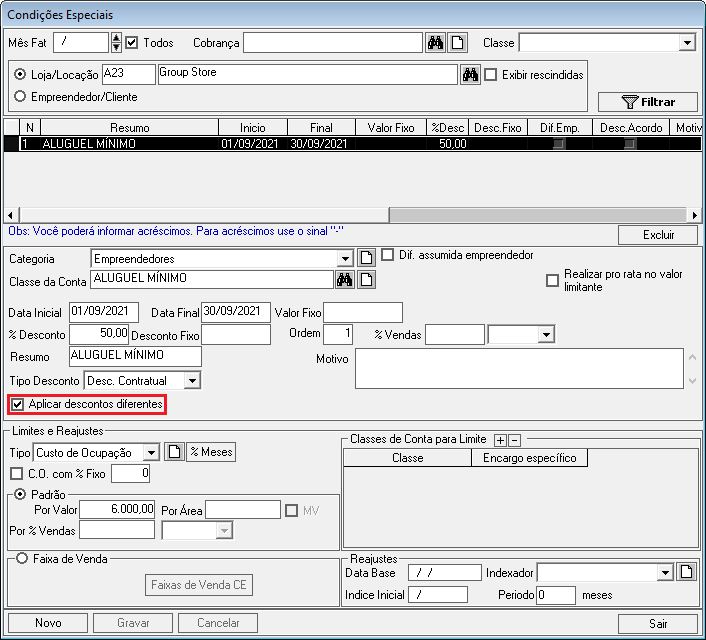This screenshot has height=640, width=706.
Task: Click the Periodo meses field
Action: 556,595
